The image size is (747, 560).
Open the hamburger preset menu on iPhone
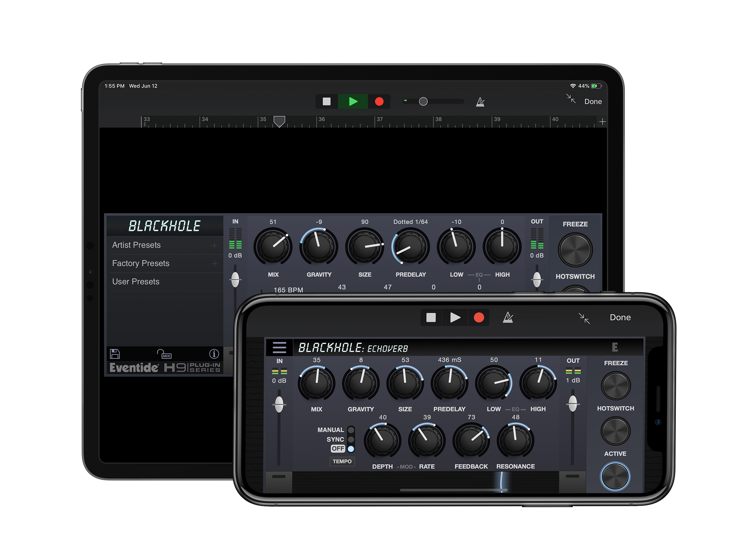point(279,348)
